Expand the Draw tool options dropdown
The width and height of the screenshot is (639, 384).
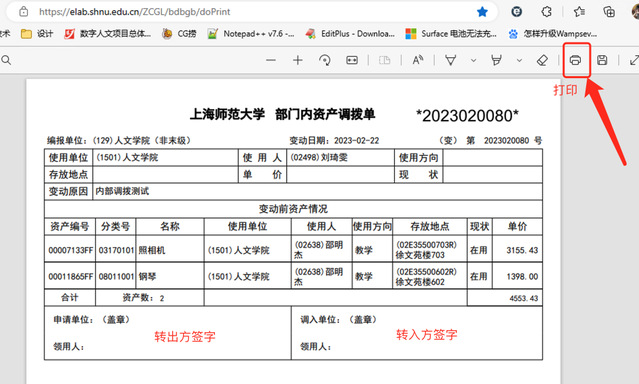coord(473,60)
